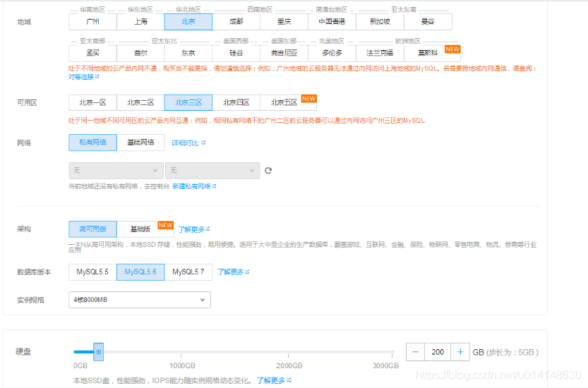Screen dimensions: 588x388
Task: Select 上海 region
Action: [140, 22]
